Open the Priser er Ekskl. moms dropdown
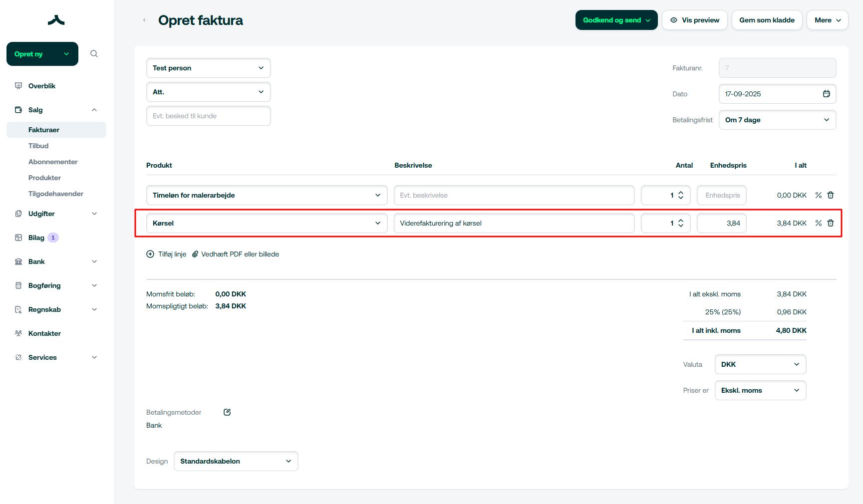This screenshot has width=863, height=504. coord(761,390)
